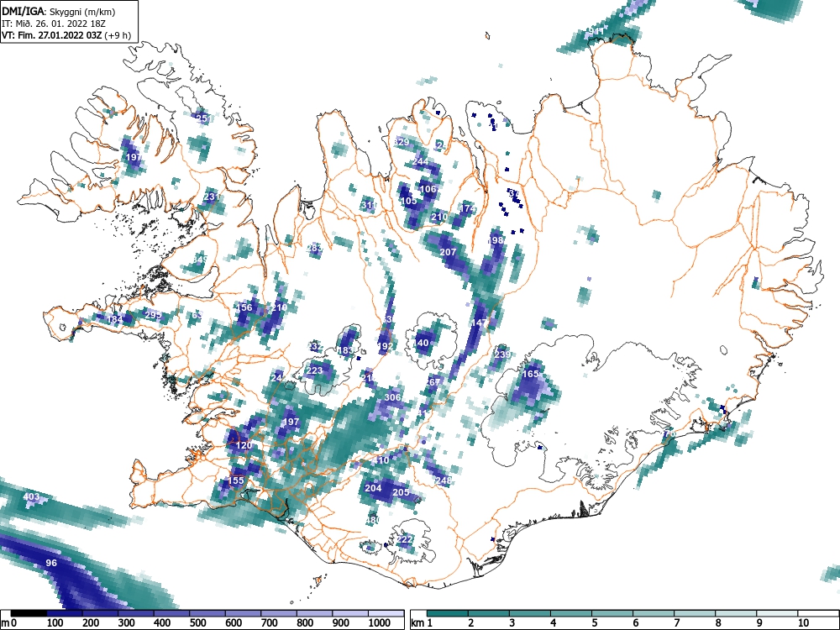Click the 1000 label on meter legend
The height and width of the screenshot is (630, 840).
(380, 622)
